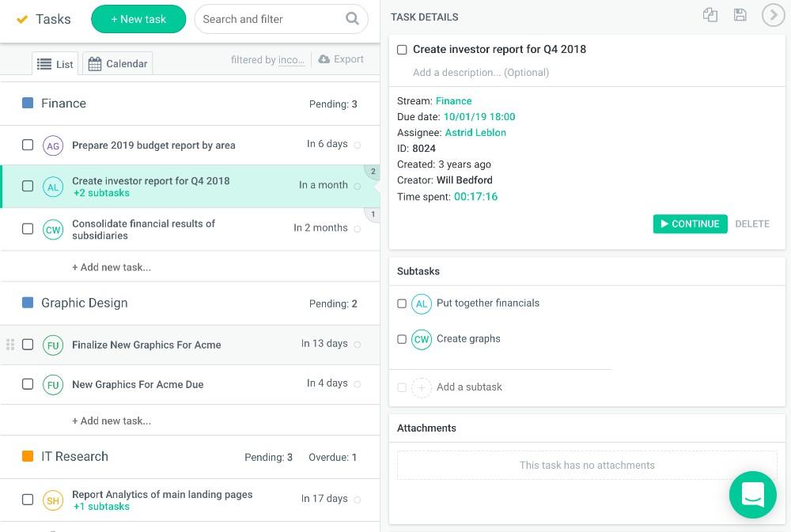Switch to the Calendar view tab

click(118, 64)
